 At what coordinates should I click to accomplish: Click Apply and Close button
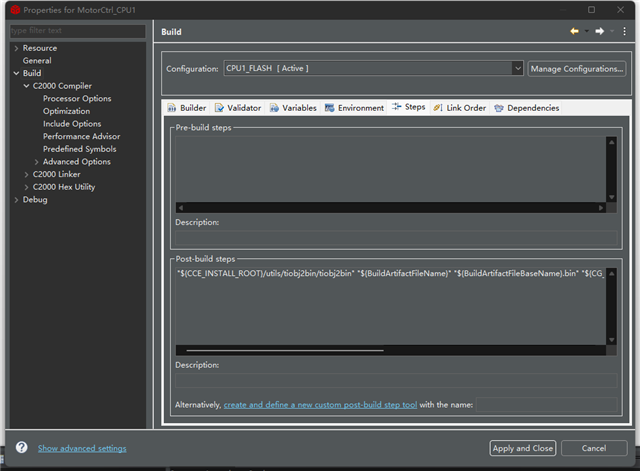(522, 448)
